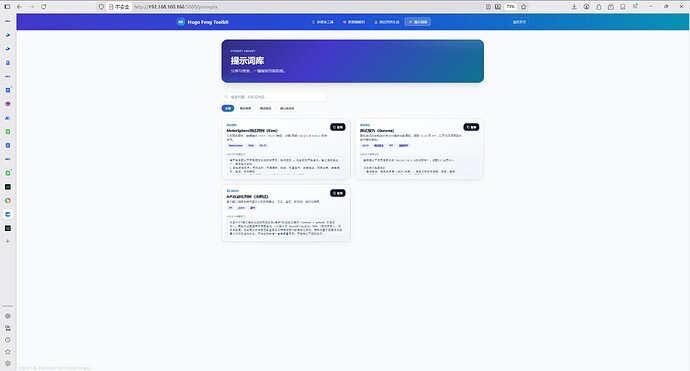Reload the page with the refresh icon

tap(44, 7)
